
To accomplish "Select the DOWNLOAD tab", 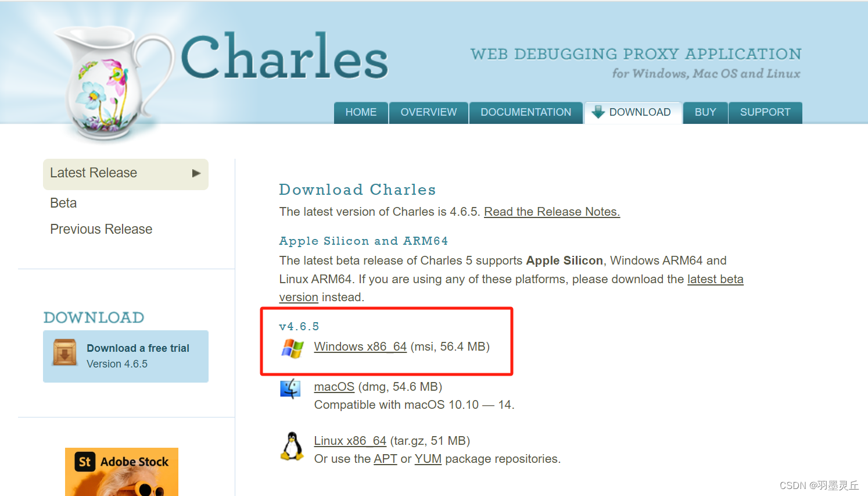I will 633,112.
